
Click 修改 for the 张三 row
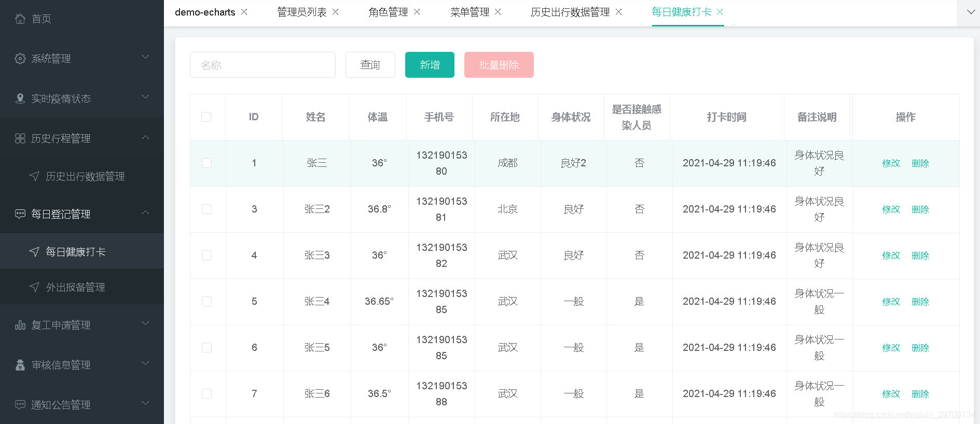coord(891,163)
